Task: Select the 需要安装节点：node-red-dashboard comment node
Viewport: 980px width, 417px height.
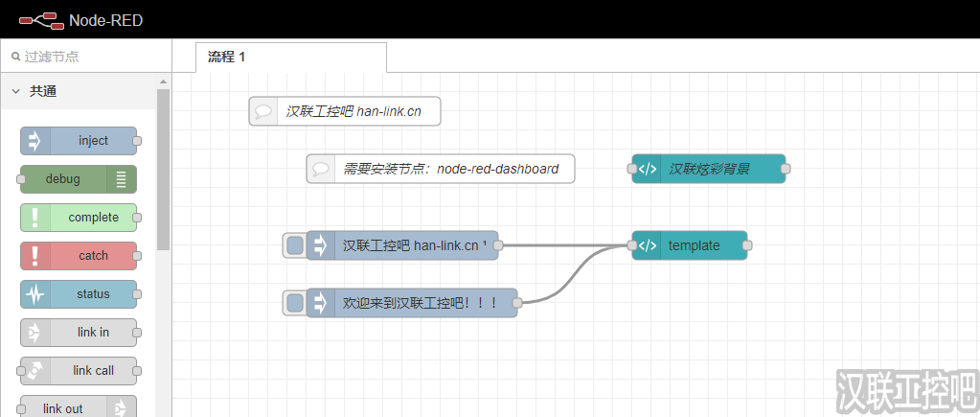Action: [x=441, y=169]
